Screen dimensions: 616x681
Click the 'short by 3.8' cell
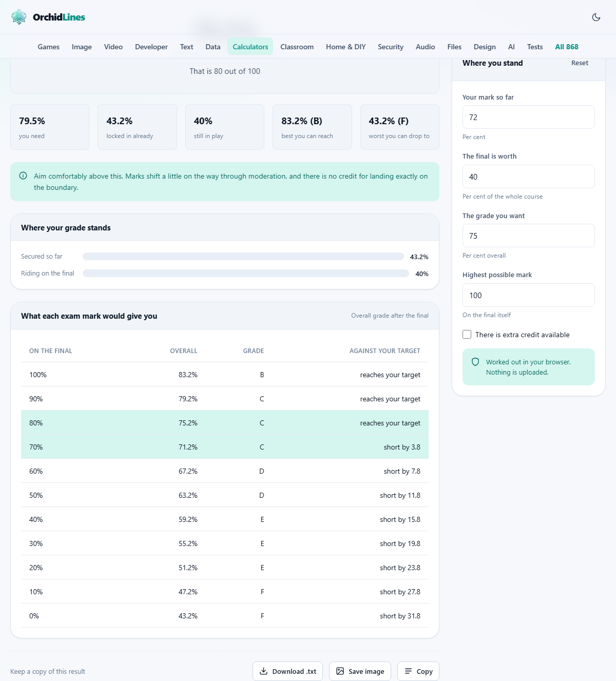(x=402, y=447)
